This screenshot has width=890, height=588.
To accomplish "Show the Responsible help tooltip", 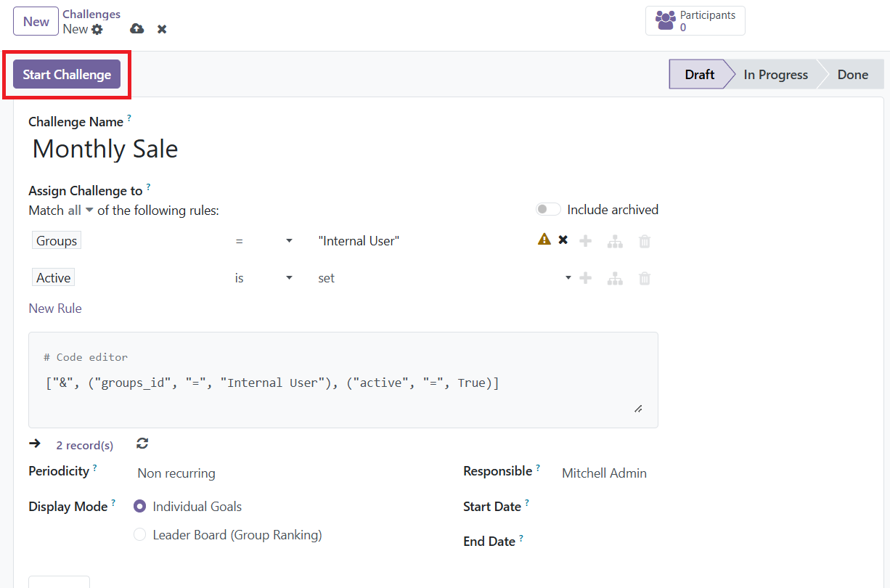I will pos(538,467).
